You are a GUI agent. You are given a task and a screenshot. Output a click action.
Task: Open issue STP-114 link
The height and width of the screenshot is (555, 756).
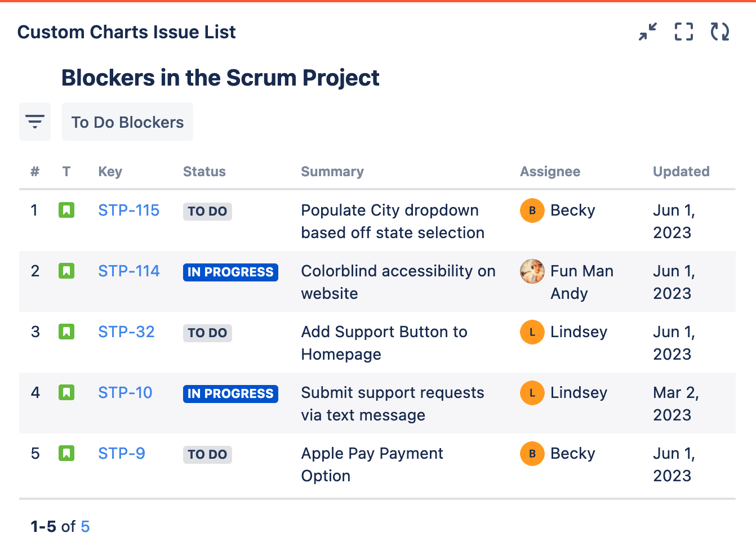click(x=128, y=271)
